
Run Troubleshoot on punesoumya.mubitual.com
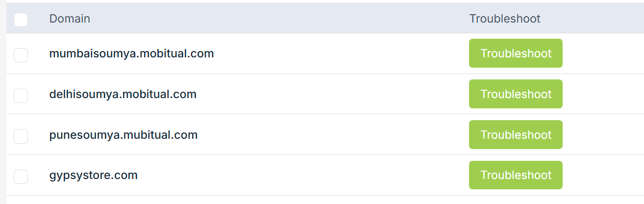coord(516,135)
